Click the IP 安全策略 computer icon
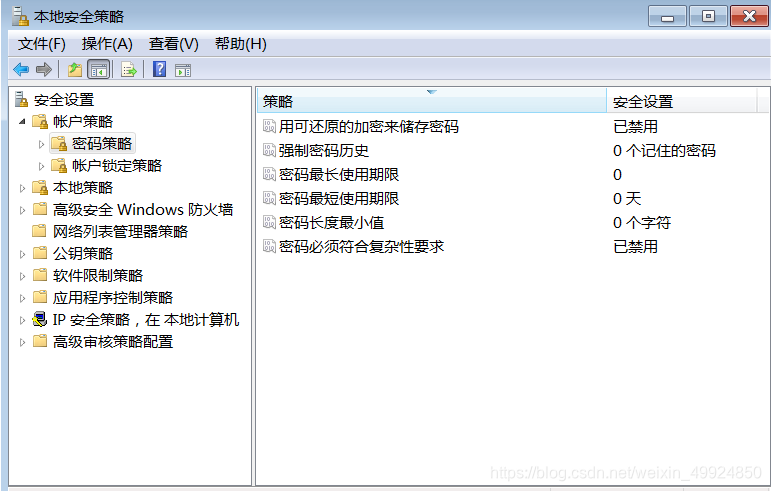The width and height of the screenshot is (771, 491). 40,319
